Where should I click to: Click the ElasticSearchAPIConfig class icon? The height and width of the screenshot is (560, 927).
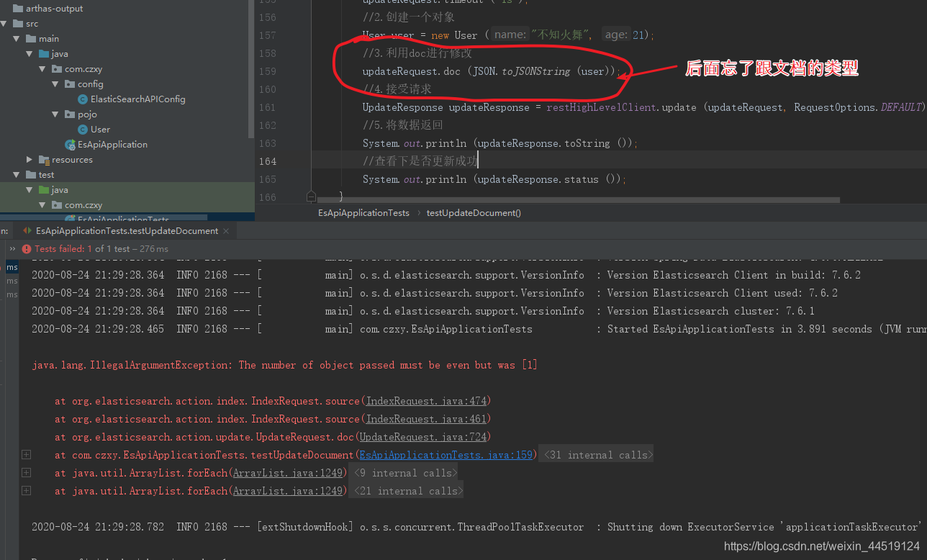pyautogui.click(x=82, y=99)
